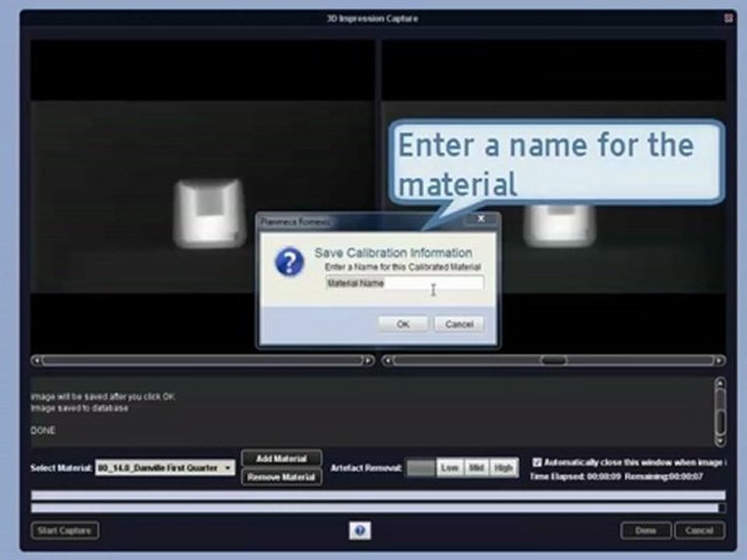The height and width of the screenshot is (560, 747).
Task: Select the High artefact removal option
Action: click(x=503, y=468)
